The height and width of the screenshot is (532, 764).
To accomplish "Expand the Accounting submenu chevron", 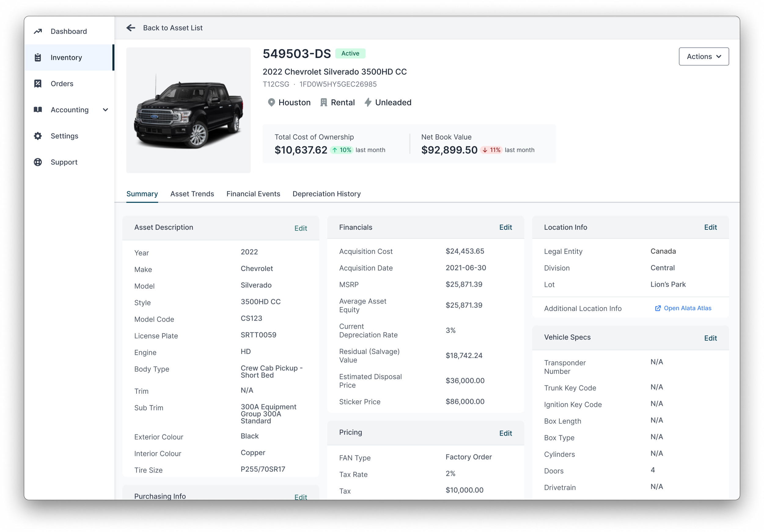I will pyautogui.click(x=105, y=110).
